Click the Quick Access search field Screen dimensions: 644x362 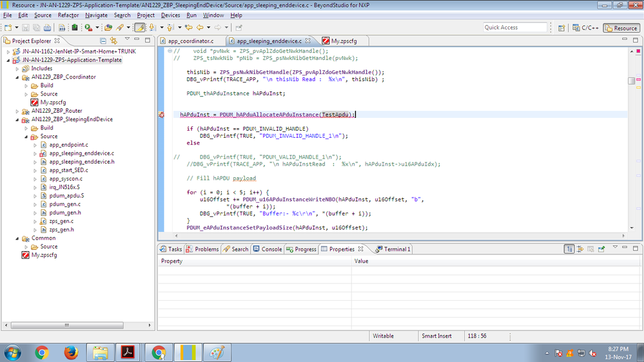516,28
